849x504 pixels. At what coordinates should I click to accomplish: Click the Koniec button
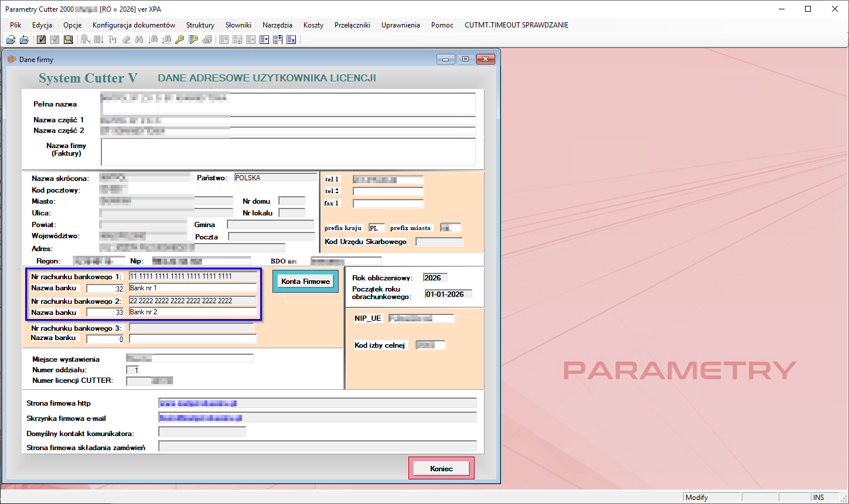[441, 468]
